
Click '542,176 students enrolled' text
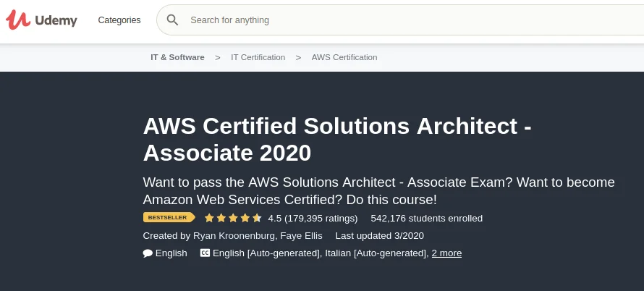click(427, 219)
